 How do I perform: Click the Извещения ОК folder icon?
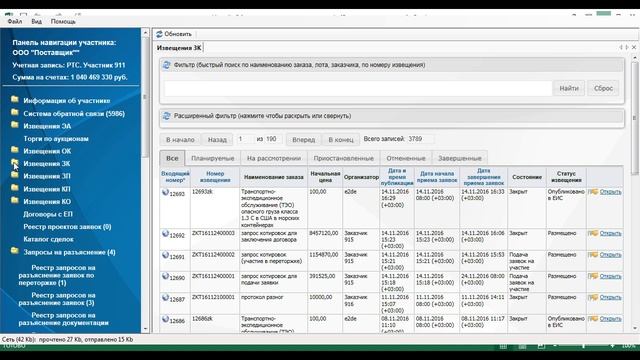15,149
